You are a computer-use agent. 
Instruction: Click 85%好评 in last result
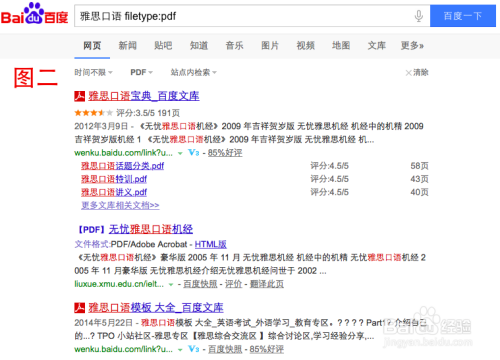[x=267, y=349]
